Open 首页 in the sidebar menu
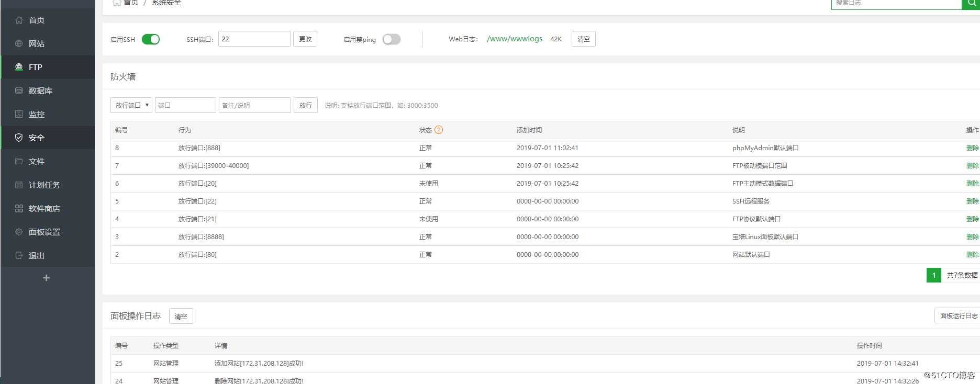Image resolution: width=980 pixels, height=384 pixels. point(37,20)
